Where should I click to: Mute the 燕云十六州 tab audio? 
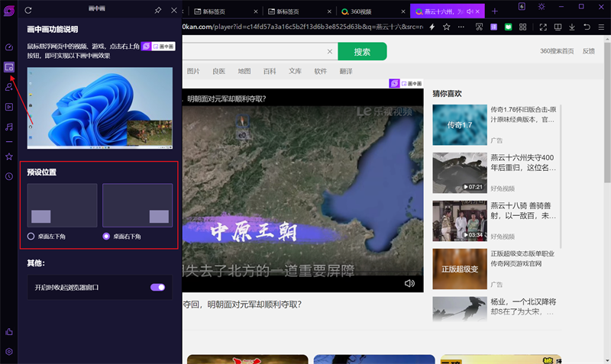coord(470,11)
